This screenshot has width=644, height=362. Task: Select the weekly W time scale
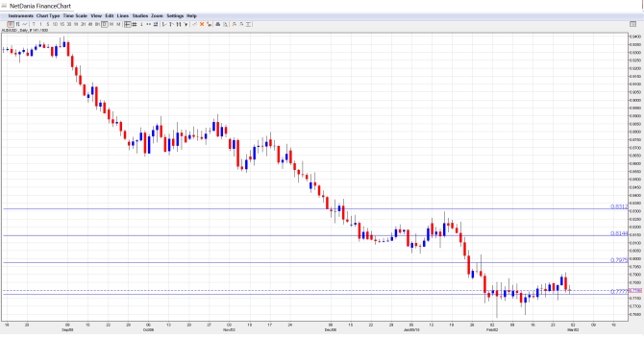(111, 25)
